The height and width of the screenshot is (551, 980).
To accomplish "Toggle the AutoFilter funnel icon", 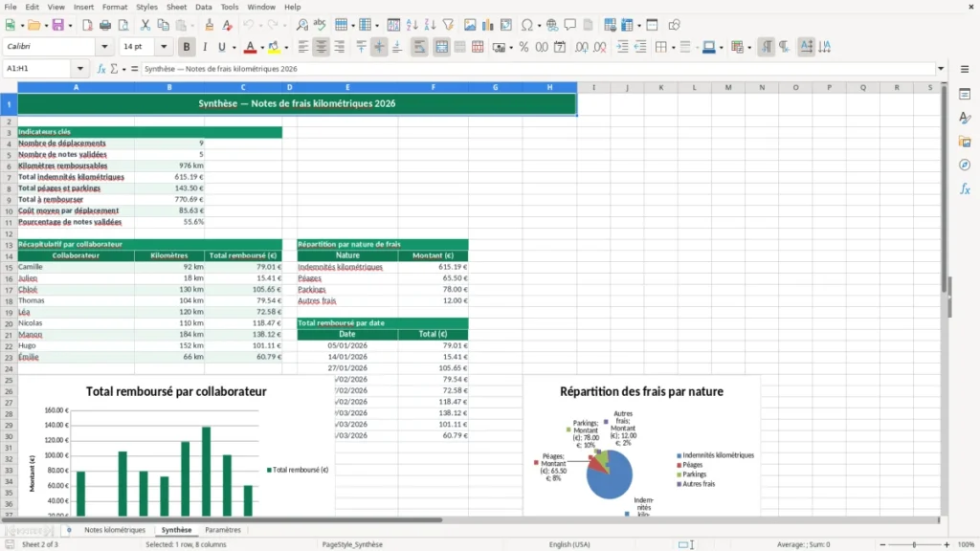I will pos(448,25).
